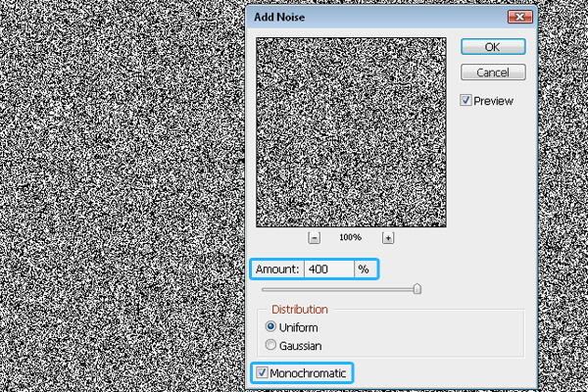Click the Add Noise title bar
This screenshot has width=588, height=392.
(x=372, y=18)
